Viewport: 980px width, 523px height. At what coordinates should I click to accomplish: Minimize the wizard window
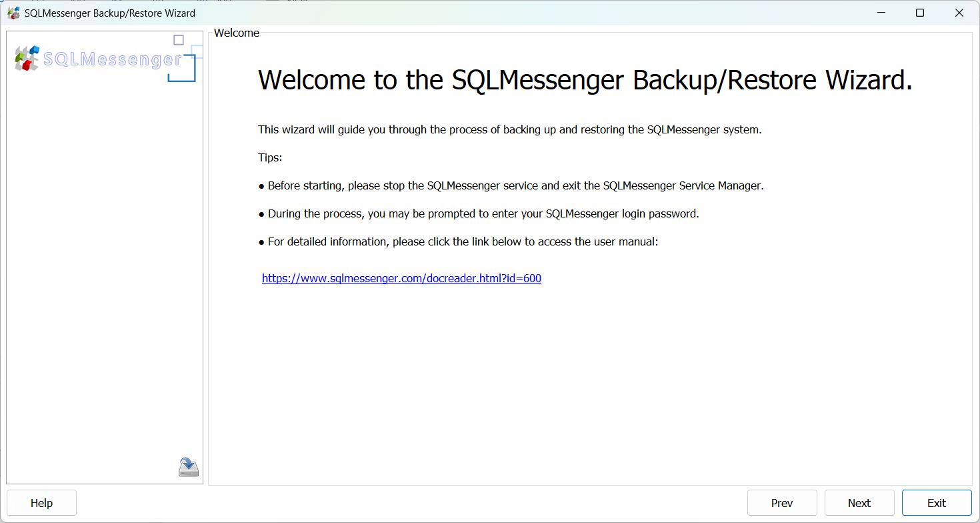click(881, 12)
